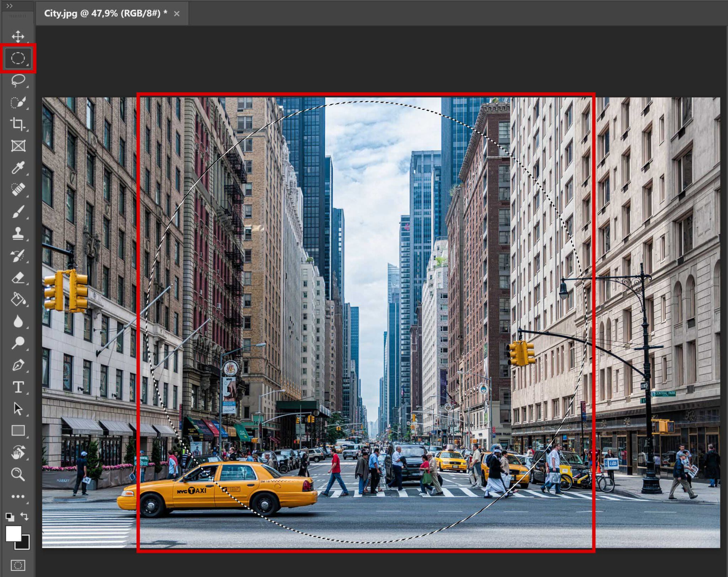Enter Quick Mask mode
The image size is (728, 577).
tap(18, 563)
